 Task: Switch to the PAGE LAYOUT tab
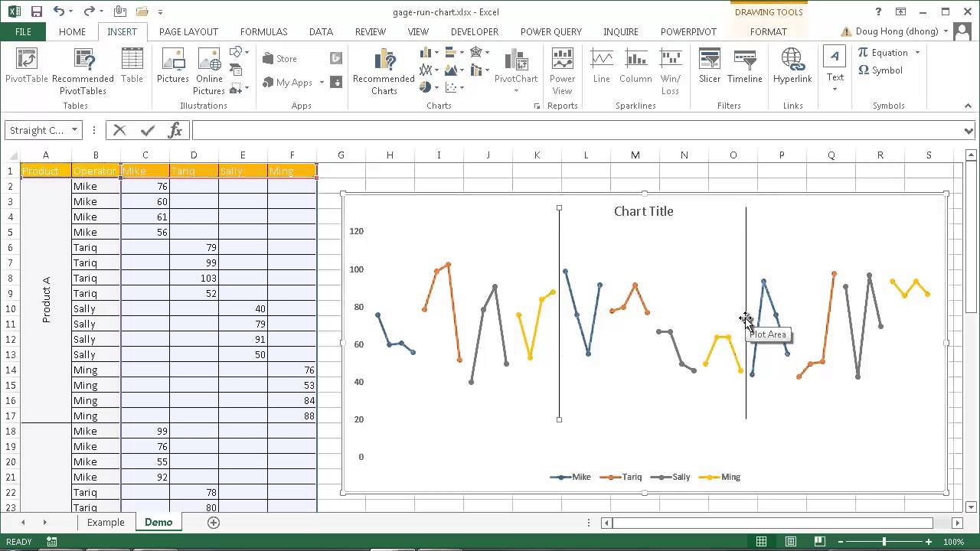188,31
